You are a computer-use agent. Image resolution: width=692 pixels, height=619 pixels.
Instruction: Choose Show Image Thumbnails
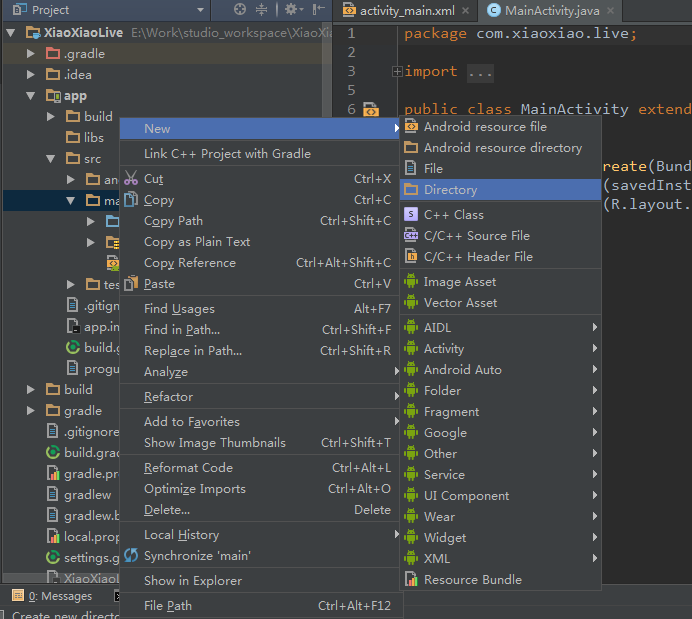[260, 443]
